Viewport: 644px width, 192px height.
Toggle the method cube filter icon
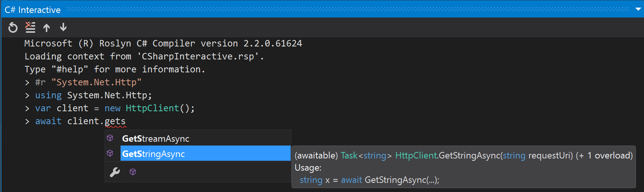(x=133, y=172)
